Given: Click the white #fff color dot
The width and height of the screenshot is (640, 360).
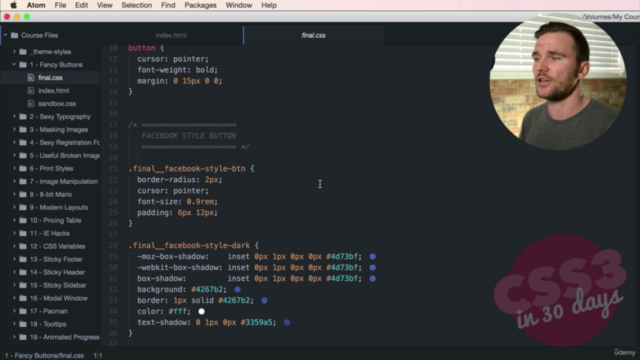Looking at the screenshot, I should coord(201,311).
